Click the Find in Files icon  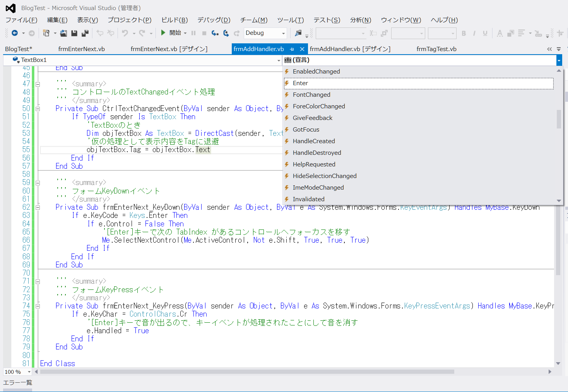pyautogui.click(x=298, y=33)
